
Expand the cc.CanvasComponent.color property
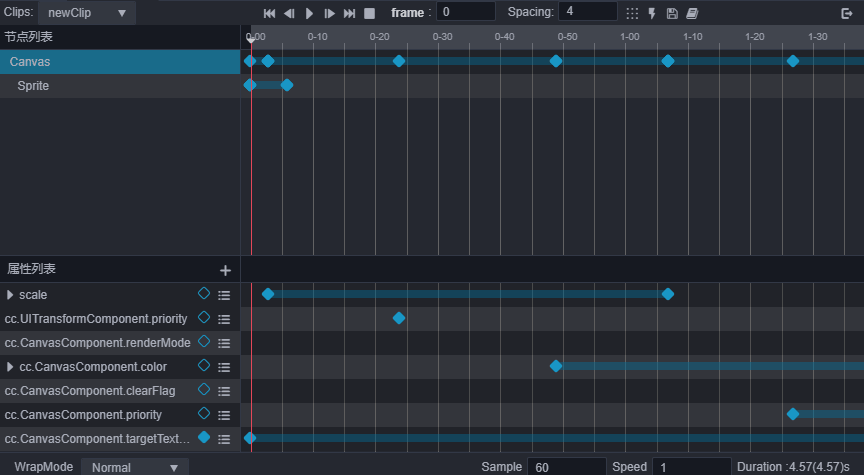(x=10, y=367)
